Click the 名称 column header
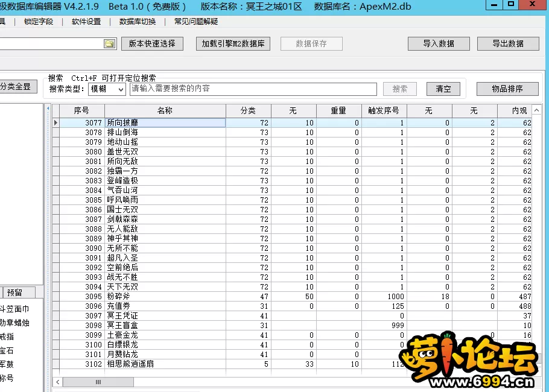 165,110
